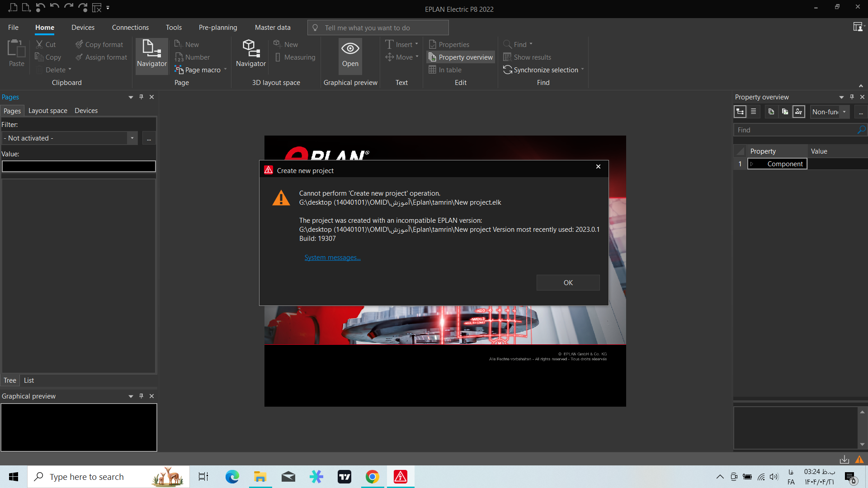Click the filter ellipsis button in Pages panel
The width and height of the screenshot is (868, 488).
click(149, 138)
